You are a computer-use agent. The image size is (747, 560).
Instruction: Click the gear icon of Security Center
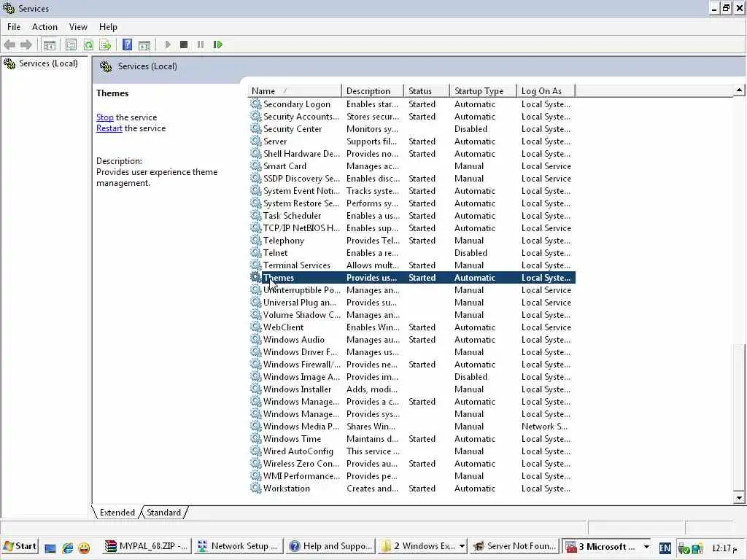(256, 129)
